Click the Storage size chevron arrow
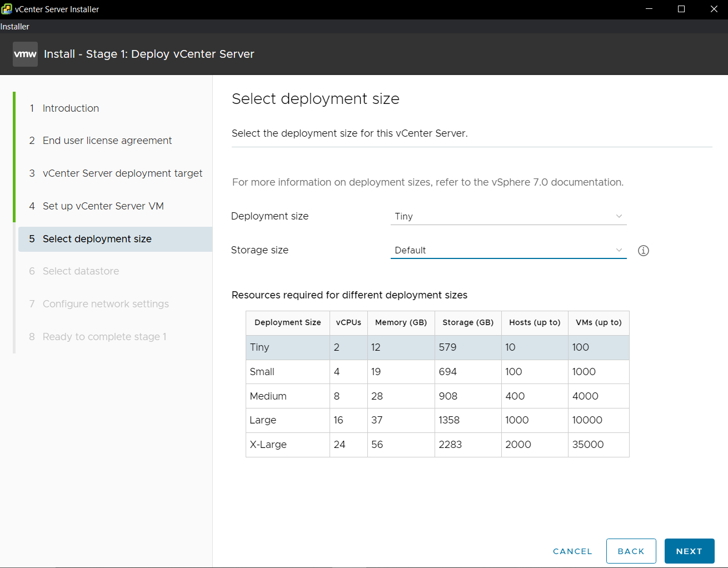Viewport: 728px width, 568px height. (x=619, y=250)
